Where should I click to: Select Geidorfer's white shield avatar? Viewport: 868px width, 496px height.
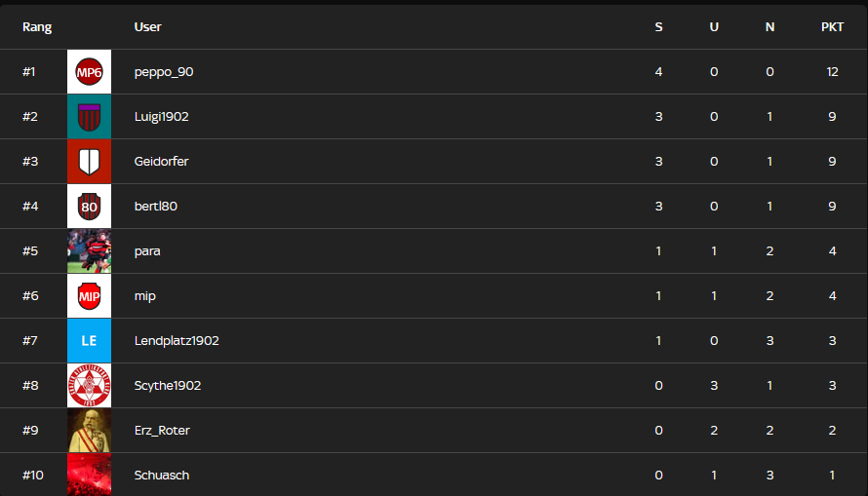tap(89, 162)
